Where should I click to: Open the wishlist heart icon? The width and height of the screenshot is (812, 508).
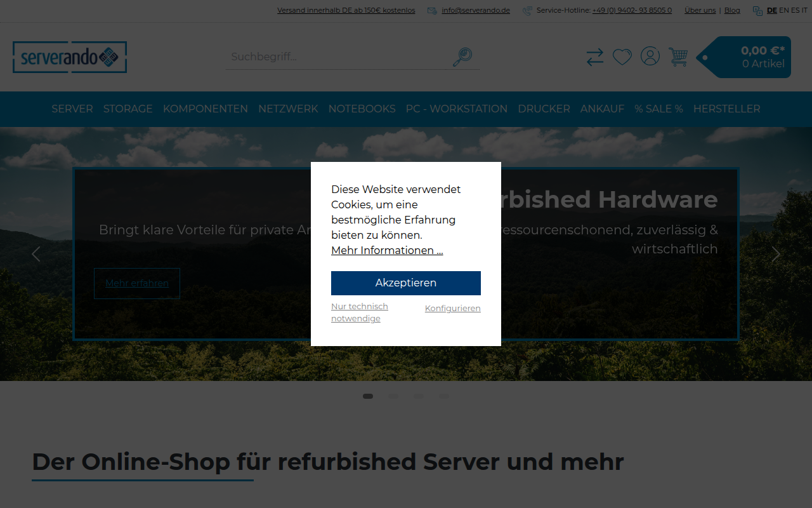point(622,57)
